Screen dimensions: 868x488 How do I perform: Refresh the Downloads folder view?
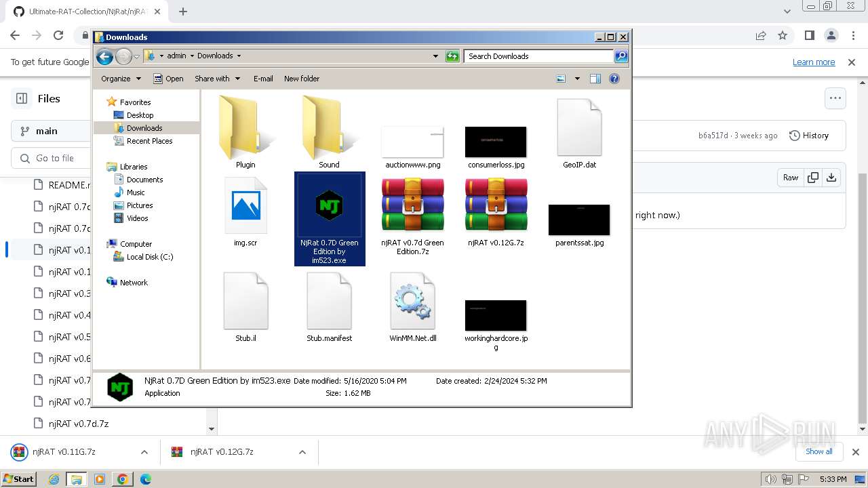click(x=452, y=56)
